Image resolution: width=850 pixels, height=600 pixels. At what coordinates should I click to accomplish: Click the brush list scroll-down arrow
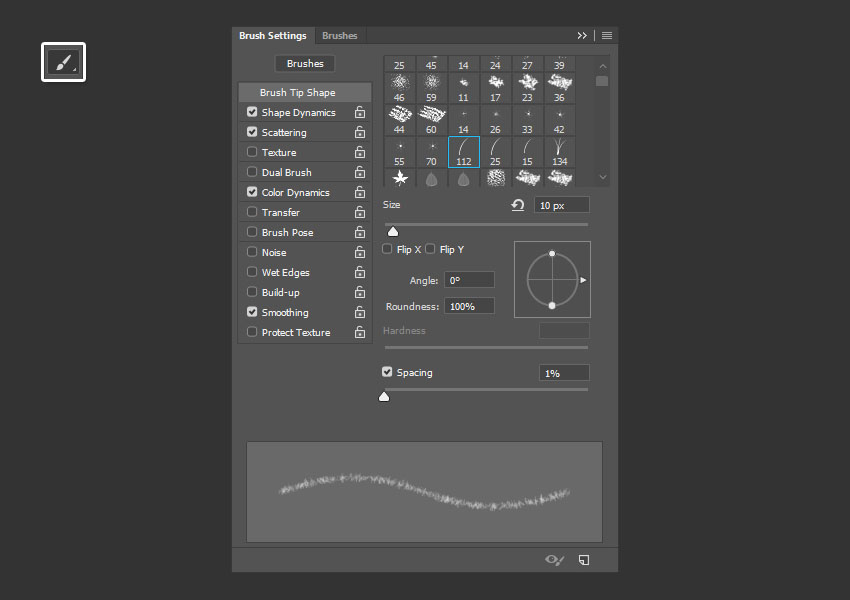(602, 177)
